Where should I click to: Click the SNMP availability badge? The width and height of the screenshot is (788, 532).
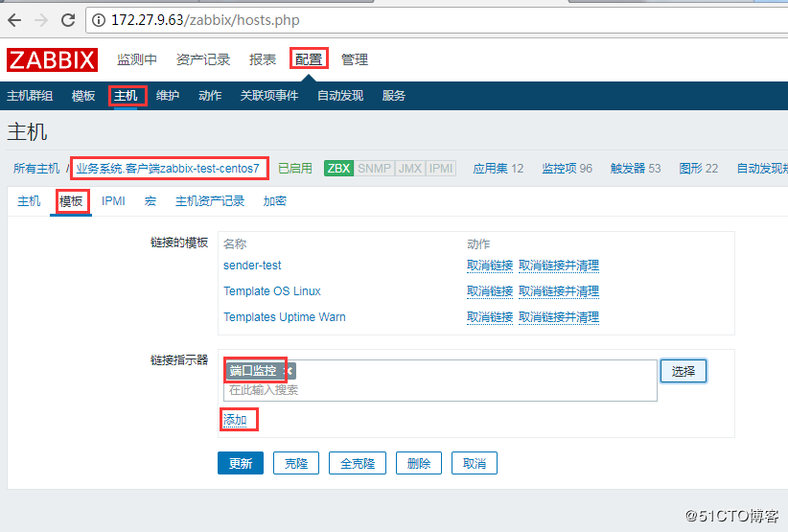pos(375,169)
